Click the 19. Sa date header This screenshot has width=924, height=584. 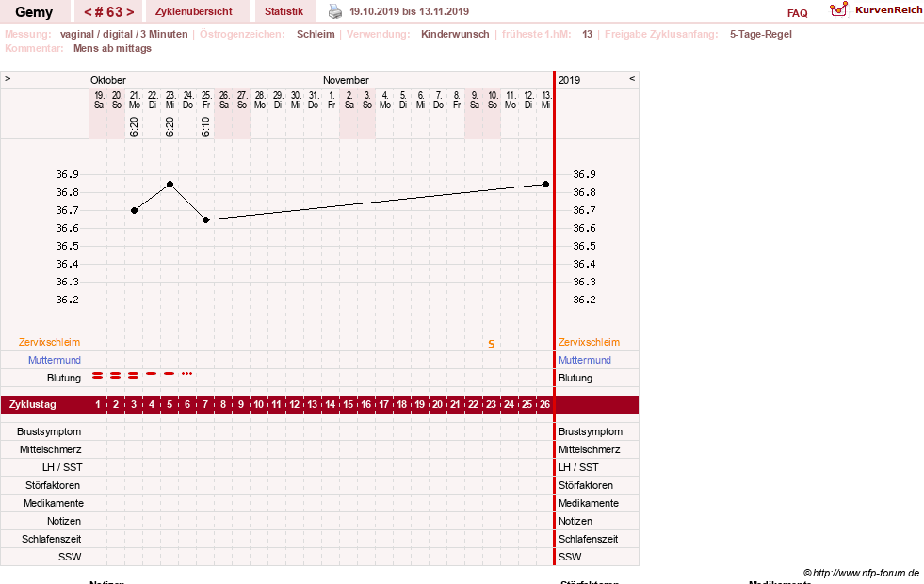tap(99, 100)
